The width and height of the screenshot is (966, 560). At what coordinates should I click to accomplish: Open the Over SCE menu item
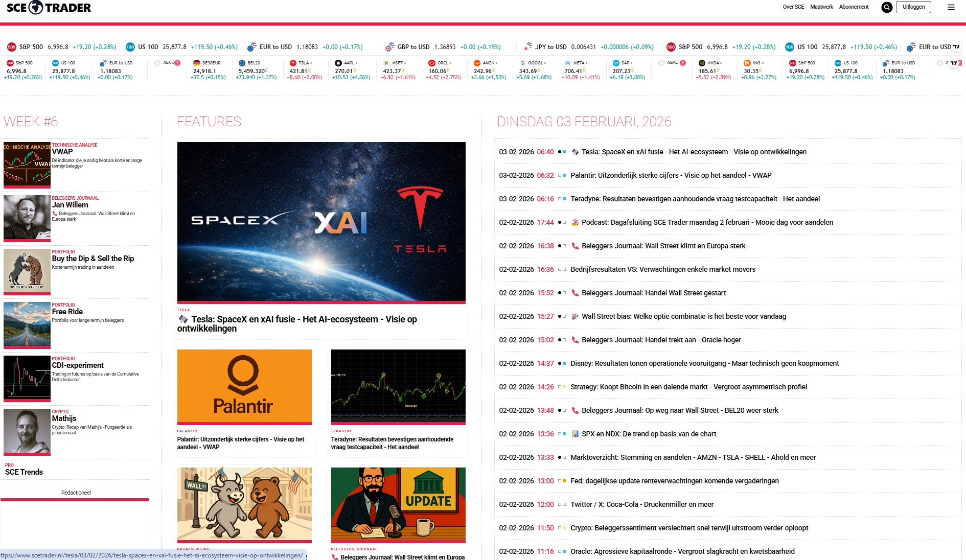point(793,7)
